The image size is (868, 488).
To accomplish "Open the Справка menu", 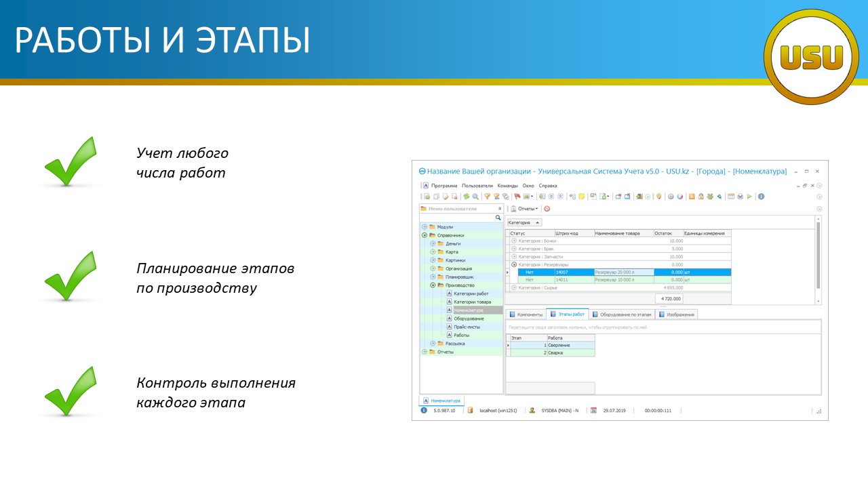I will [x=548, y=185].
